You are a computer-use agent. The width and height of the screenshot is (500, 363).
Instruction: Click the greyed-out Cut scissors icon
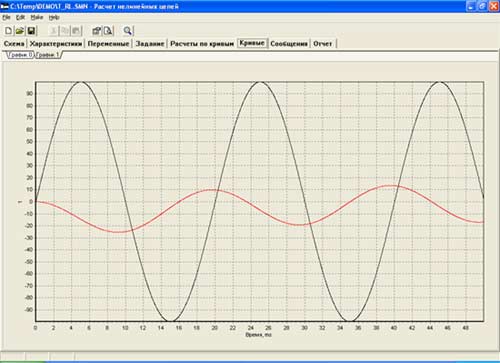coord(53,31)
